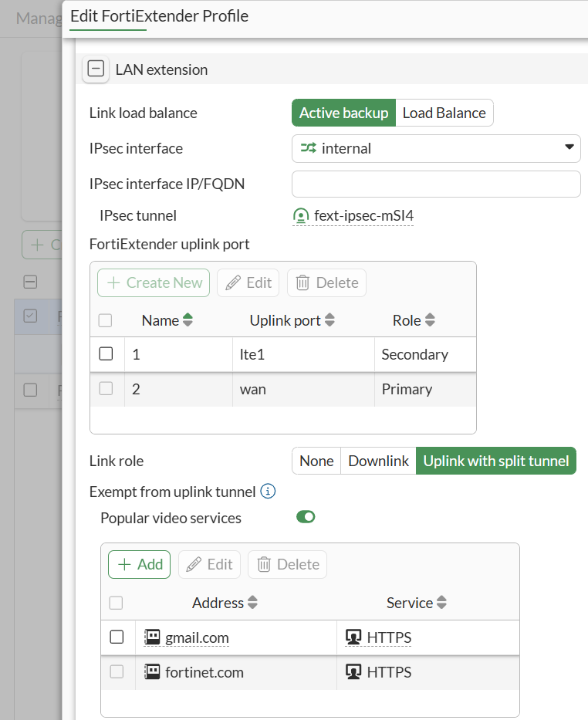Check the select-all checkbox in the Address table
588x720 pixels.
coord(116,603)
